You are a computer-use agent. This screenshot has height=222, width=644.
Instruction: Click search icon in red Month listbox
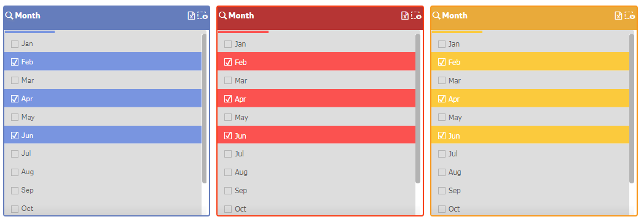pos(222,15)
